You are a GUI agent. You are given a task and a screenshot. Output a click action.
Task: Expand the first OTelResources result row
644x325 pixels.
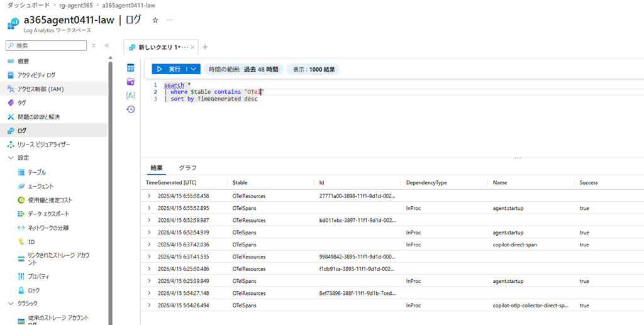[150, 196]
